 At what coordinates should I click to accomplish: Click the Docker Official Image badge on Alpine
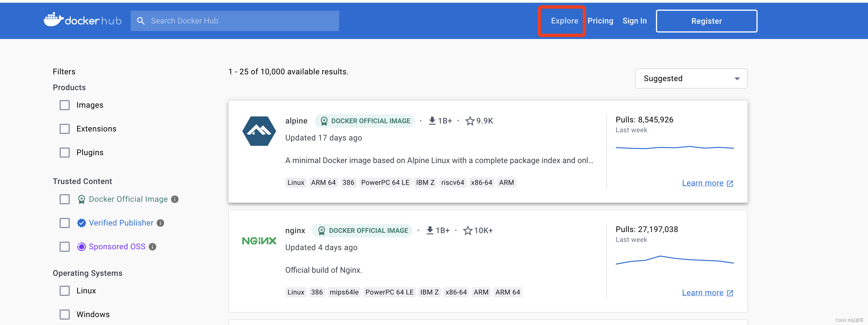(365, 121)
